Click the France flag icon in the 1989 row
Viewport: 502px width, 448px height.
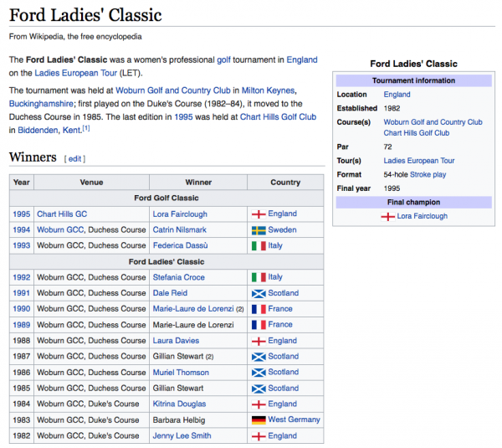(259, 325)
